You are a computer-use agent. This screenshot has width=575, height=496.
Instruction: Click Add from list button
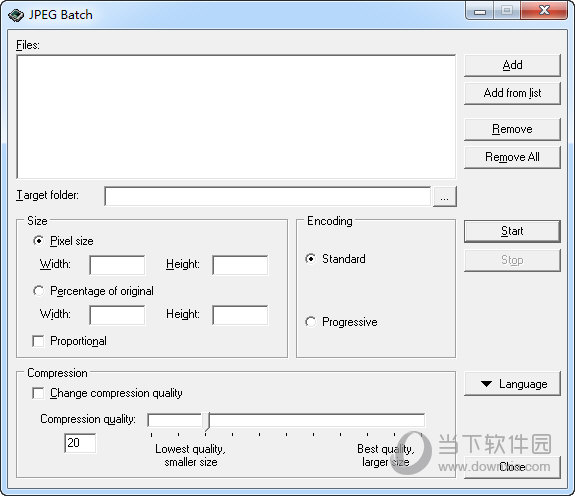(512, 93)
